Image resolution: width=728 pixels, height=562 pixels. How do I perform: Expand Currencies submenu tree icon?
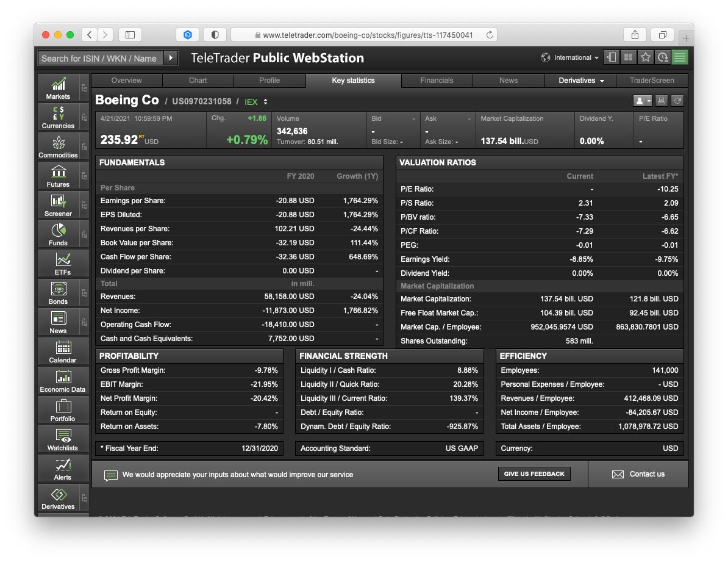coord(84,117)
